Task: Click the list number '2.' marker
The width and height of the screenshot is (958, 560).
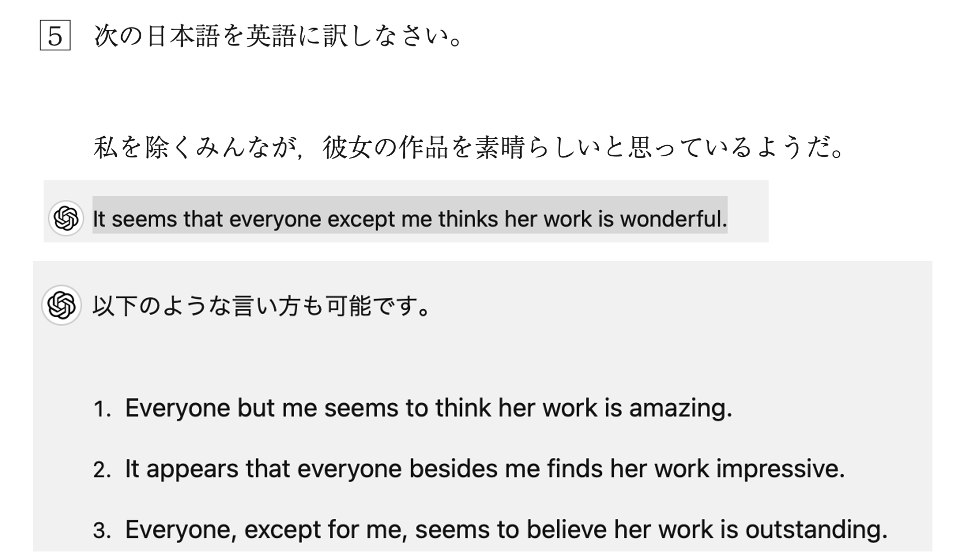Action: click(102, 470)
